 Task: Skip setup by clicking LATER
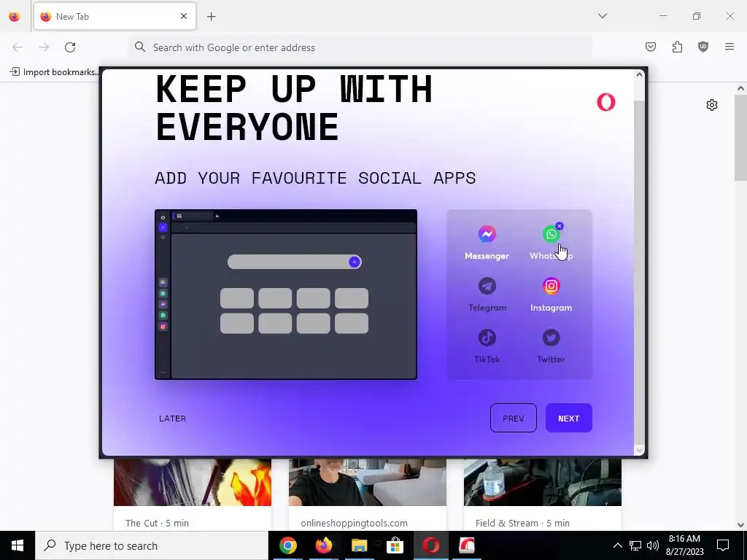pos(172,419)
